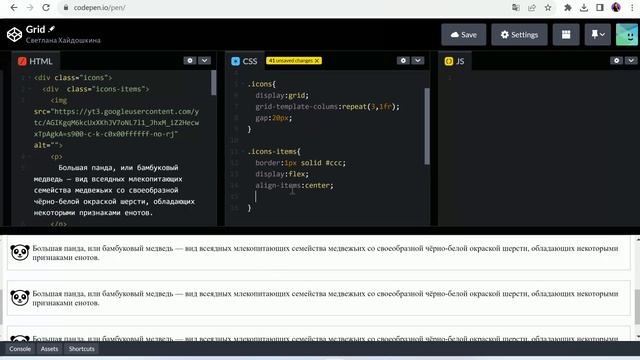Open HTML editor settings gear
Image resolution: width=640 pixels, height=360 pixels.
pyautogui.click(x=190, y=60)
